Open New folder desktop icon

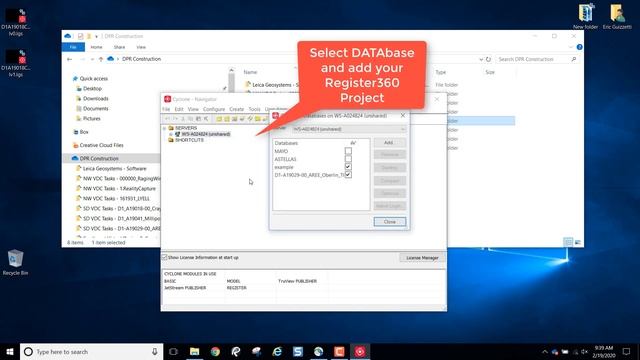(x=585, y=17)
